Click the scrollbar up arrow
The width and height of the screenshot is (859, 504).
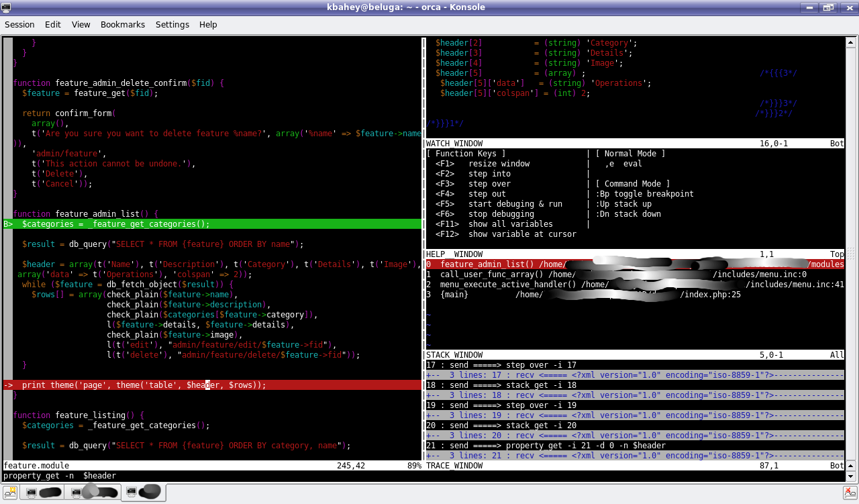pos(851,41)
